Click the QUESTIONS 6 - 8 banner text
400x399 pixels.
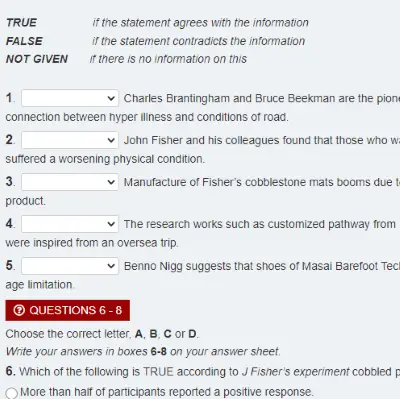76,310
